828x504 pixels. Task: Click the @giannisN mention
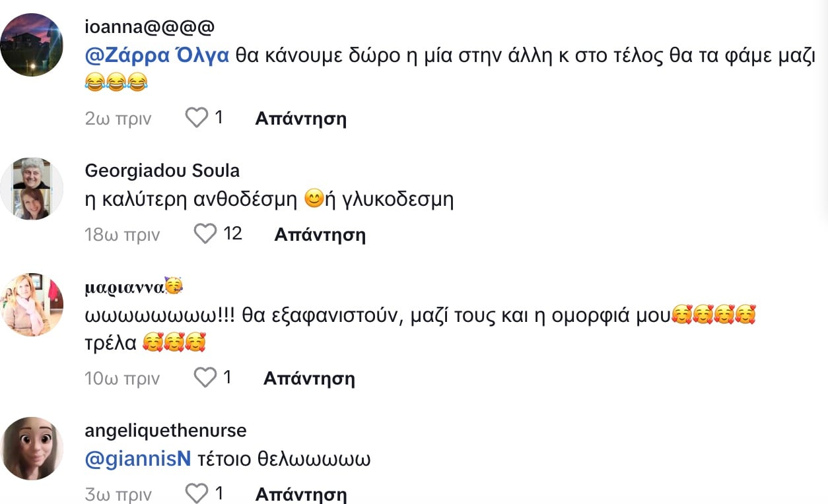[138, 459]
